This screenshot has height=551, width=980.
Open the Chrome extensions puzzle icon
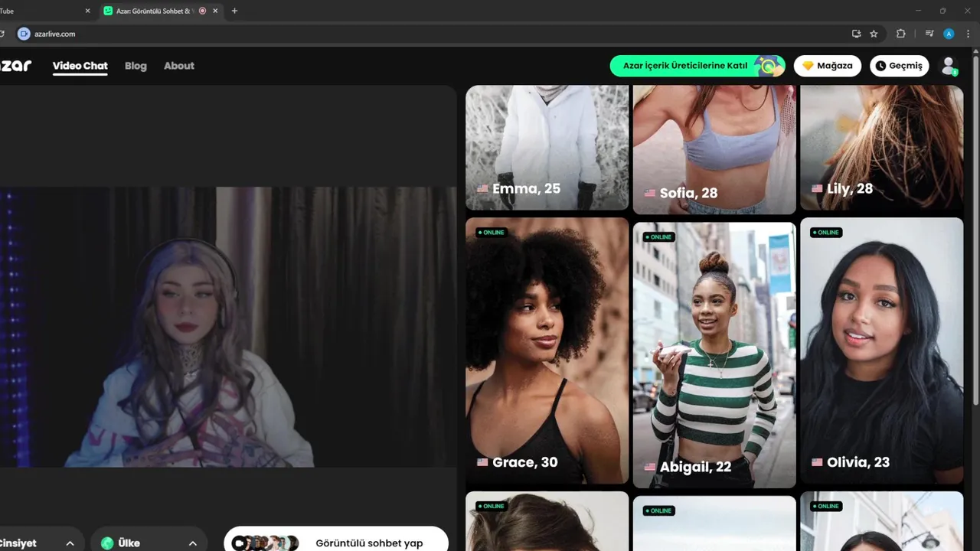tap(900, 34)
